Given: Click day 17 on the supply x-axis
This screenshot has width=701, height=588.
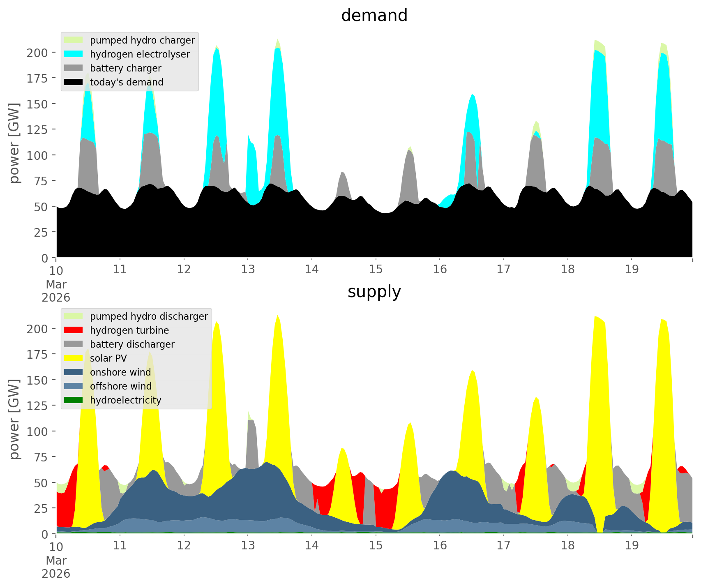Looking at the screenshot, I should 503,546.
